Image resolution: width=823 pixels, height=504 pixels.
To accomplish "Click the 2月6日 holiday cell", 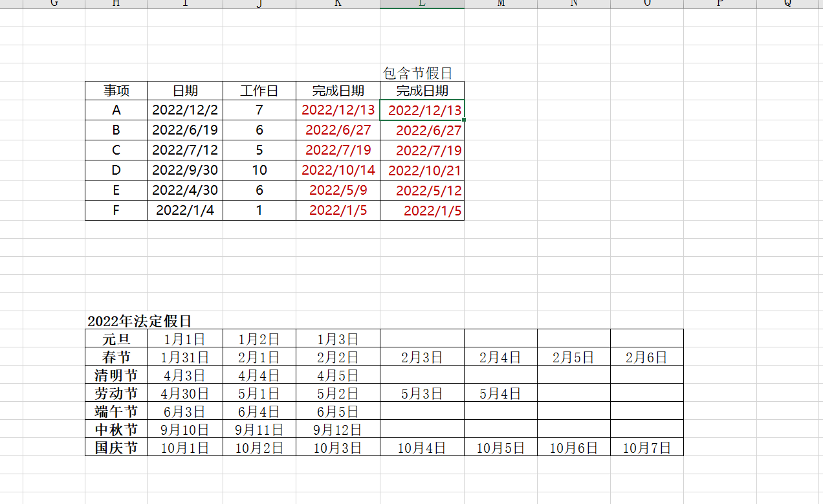I will 647,356.
